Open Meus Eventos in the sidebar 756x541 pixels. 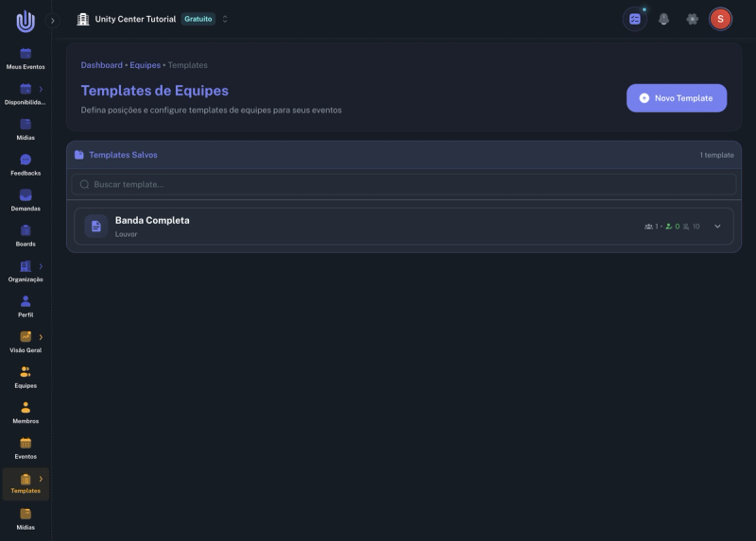click(26, 59)
